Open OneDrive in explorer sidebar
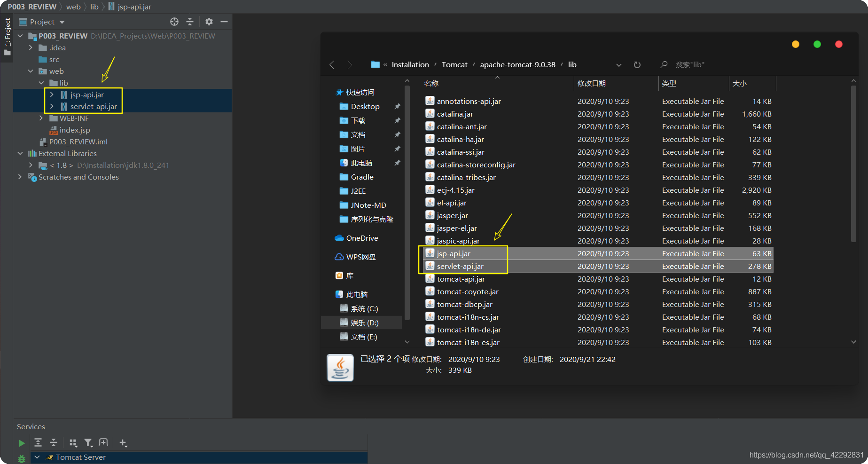This screenshot has height=464, width=868. click(362, 238)
